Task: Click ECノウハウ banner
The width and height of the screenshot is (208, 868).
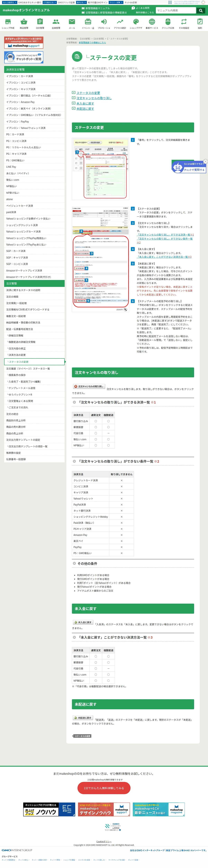Action: (49, 809)
